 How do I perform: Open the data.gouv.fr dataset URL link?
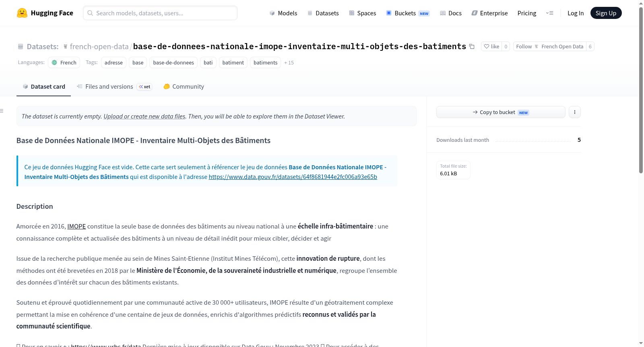click(293, 177)
